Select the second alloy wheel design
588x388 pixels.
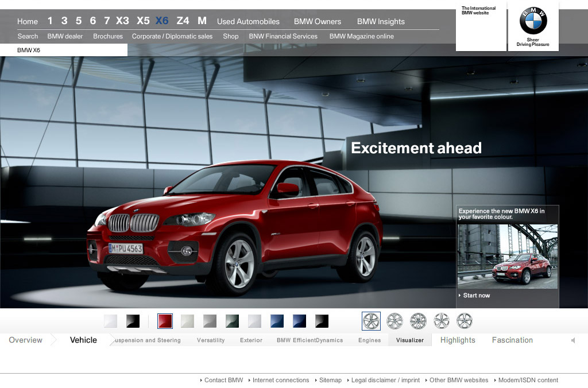394,321
